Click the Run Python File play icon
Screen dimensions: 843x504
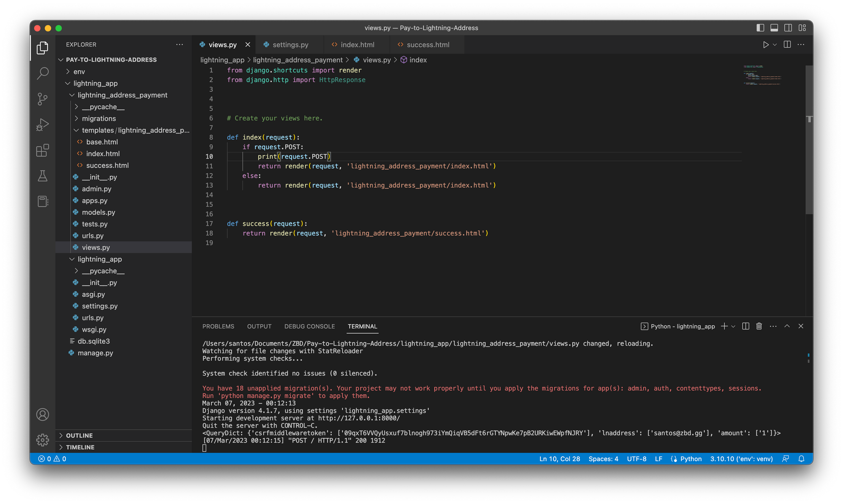tap(765, 45)
